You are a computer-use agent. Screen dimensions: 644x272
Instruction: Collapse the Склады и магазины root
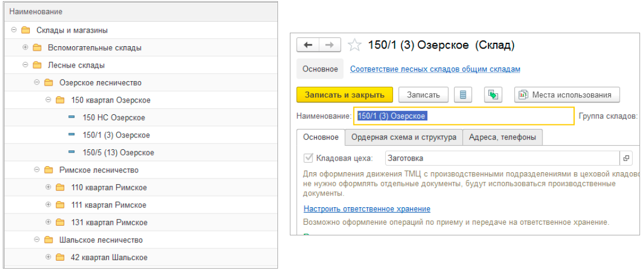click(x=14, y=30)
